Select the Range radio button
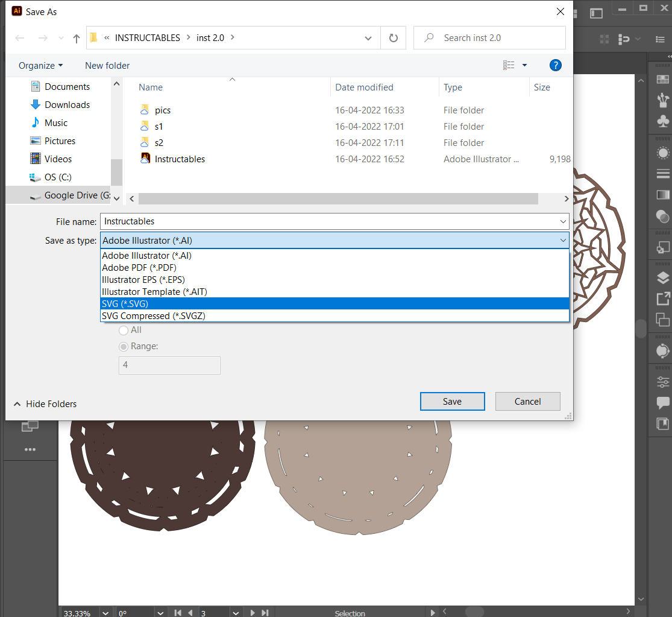The height and width of the screenshot is (617, 672). click(124, 346)
